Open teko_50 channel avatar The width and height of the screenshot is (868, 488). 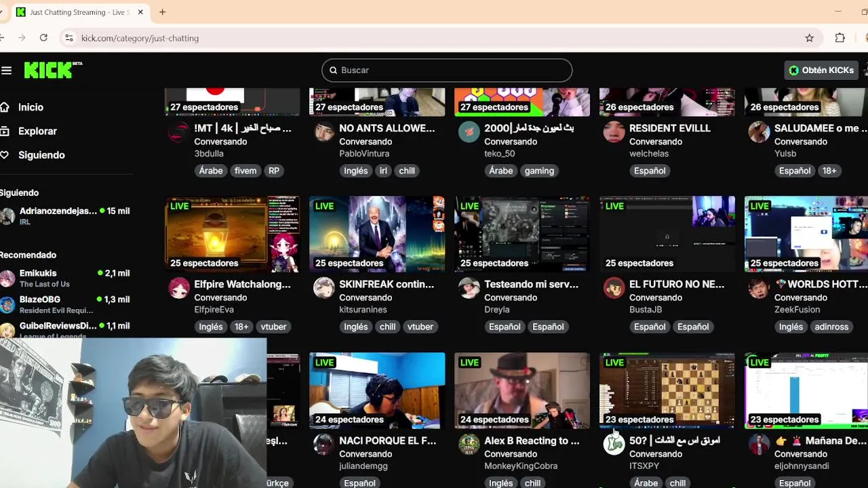469,132
